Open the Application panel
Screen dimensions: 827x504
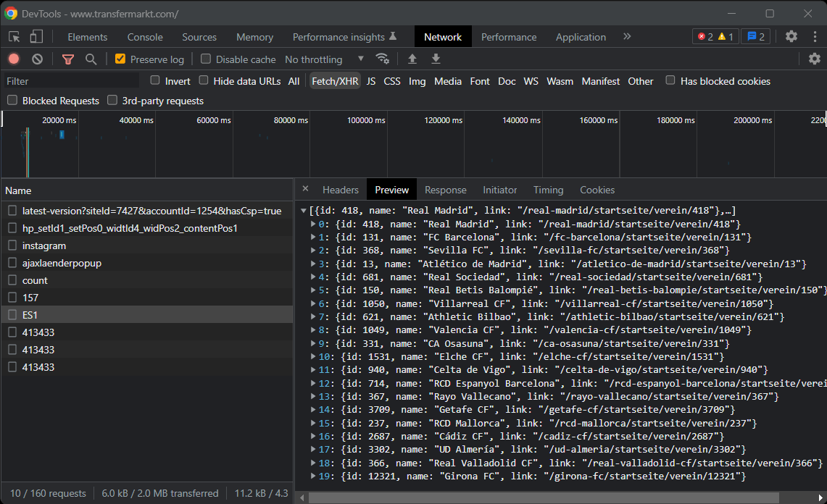pos(581,37)
